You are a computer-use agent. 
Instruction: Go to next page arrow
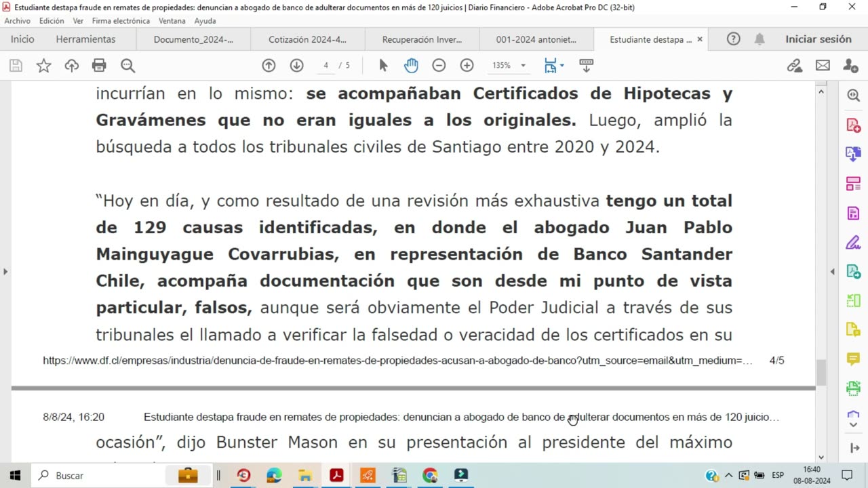point(296,66)
